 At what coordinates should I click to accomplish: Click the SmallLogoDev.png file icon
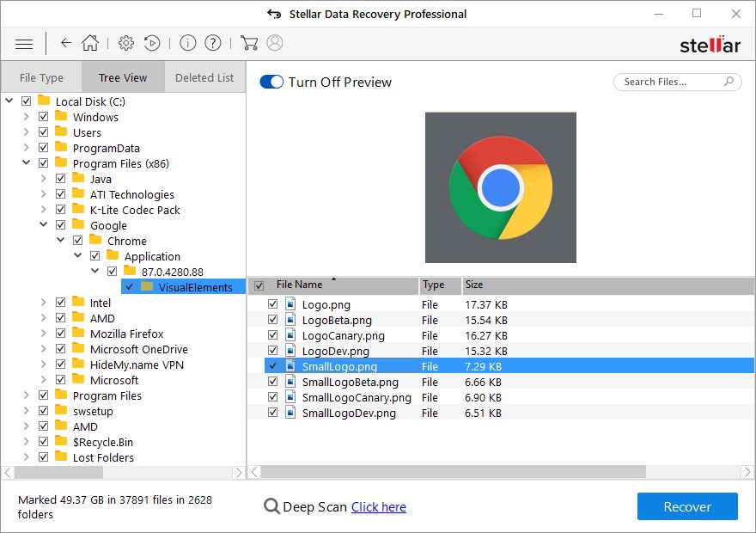click(x=290, y=413)
